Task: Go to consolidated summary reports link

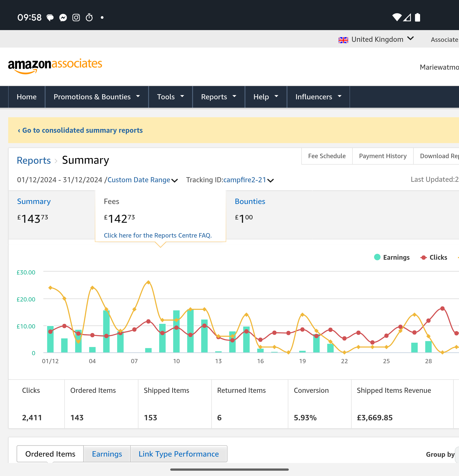Action: click(80, 131)
